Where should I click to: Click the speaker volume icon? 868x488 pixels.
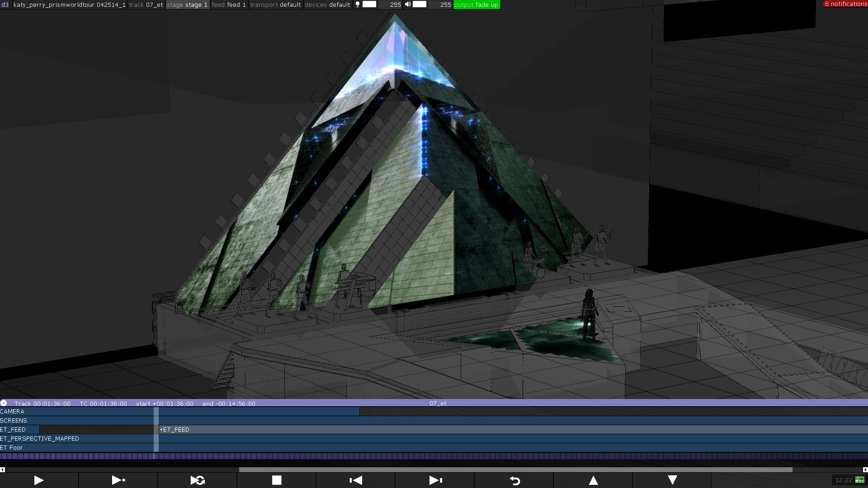[408, 5]
